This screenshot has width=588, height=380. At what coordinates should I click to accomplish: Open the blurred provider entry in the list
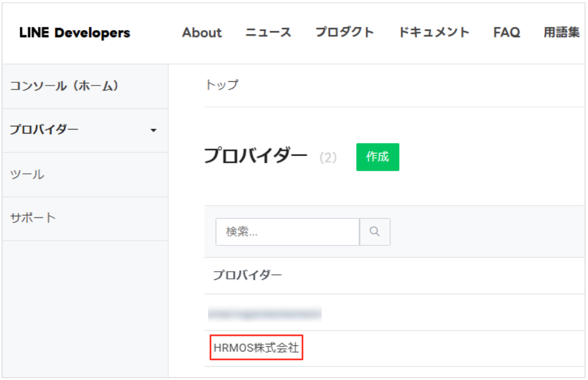point(265,313)
